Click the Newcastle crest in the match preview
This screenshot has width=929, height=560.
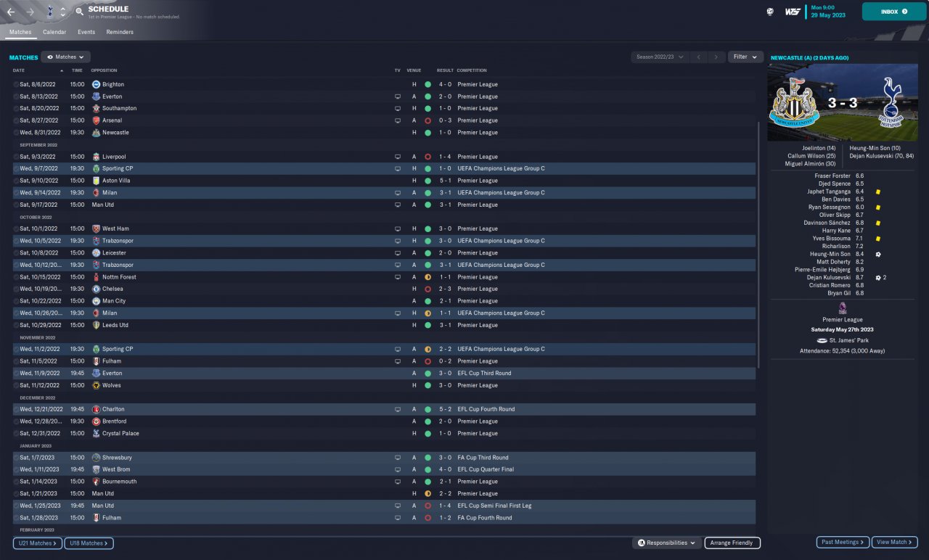point(795,102)
